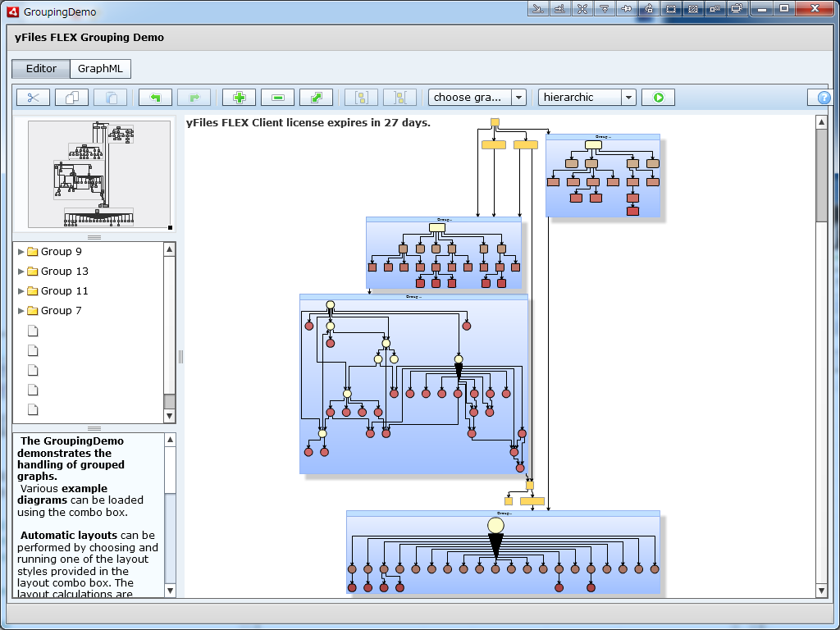
Task: Expand the Group 7 tree node
Action: 21,311
